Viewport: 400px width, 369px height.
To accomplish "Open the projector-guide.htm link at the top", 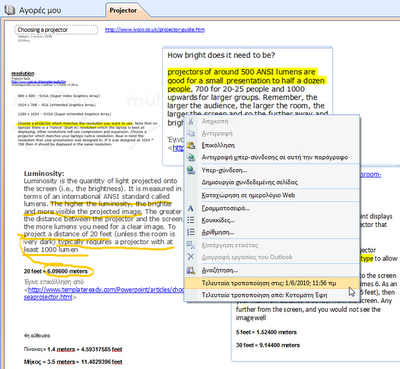I will (x=155, y=30).
